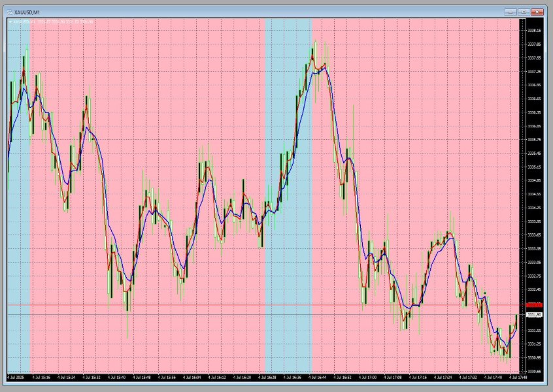The height and width of the screenshot is (392, 553).
Task: Close the XAUUSD,M1 chart window
Action: [537, 12]
